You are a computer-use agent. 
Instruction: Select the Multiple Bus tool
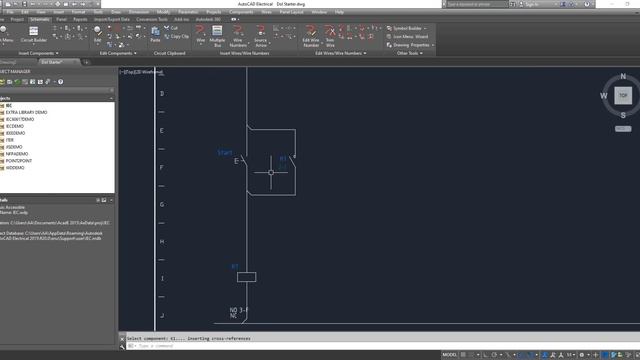pos(217,36)
